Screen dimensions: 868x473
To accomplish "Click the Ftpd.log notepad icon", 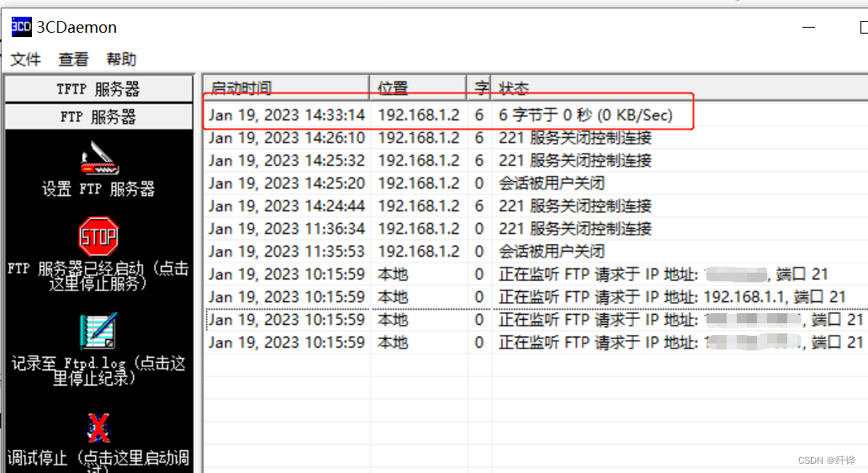I will point(98,331).
